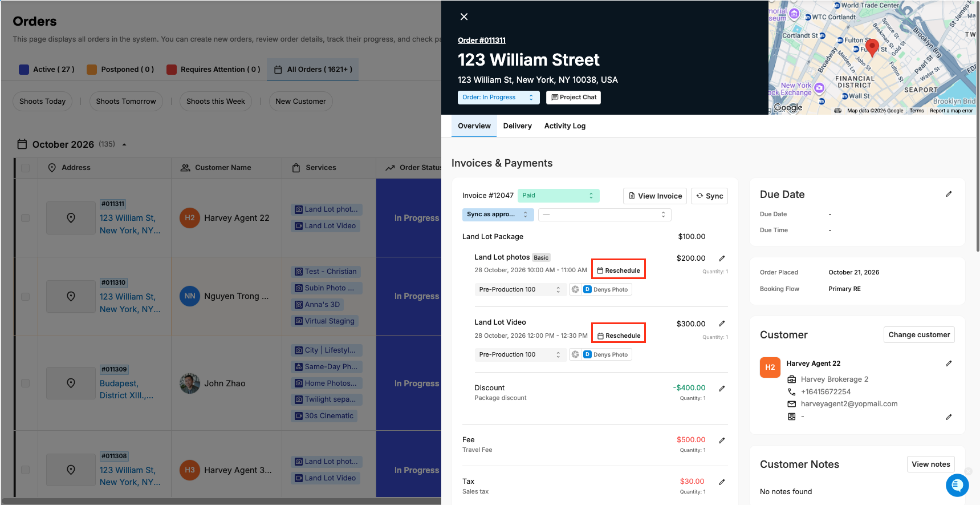The height and width of the screenshot is (505, 980).
Task: Collapse the October 2026 group
Action: coord(124,144)
